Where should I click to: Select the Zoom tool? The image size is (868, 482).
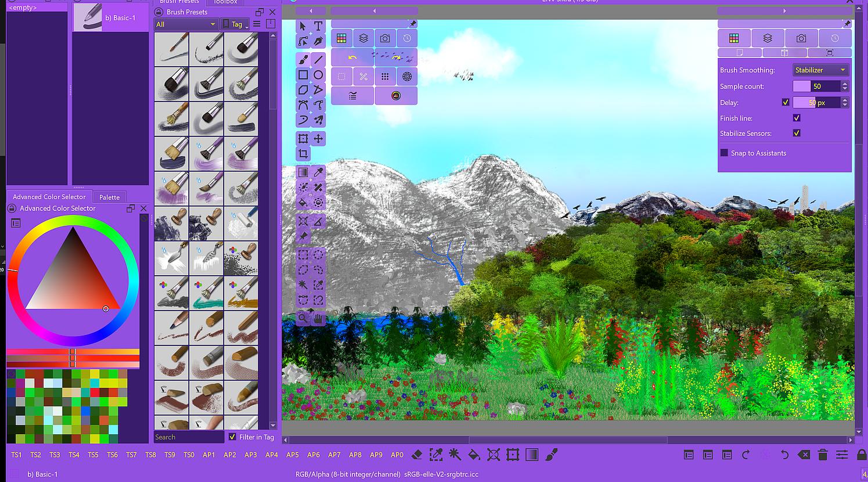[x=303, y=318]
